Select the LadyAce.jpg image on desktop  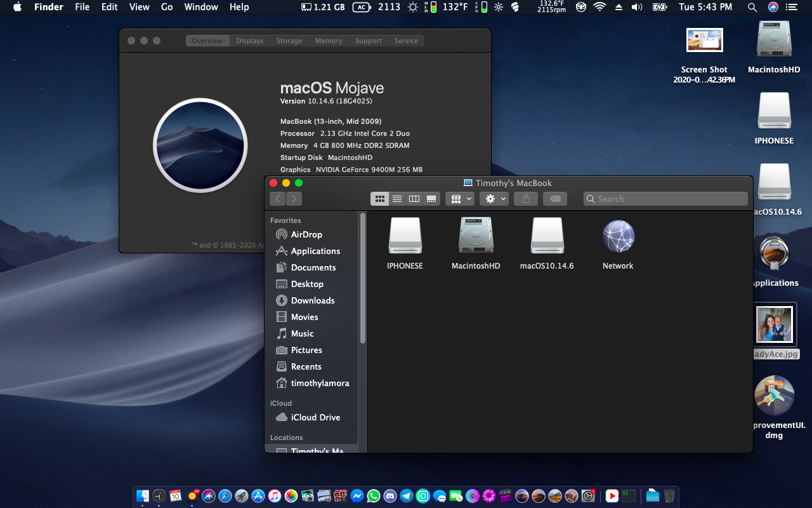tap(775, 331)
